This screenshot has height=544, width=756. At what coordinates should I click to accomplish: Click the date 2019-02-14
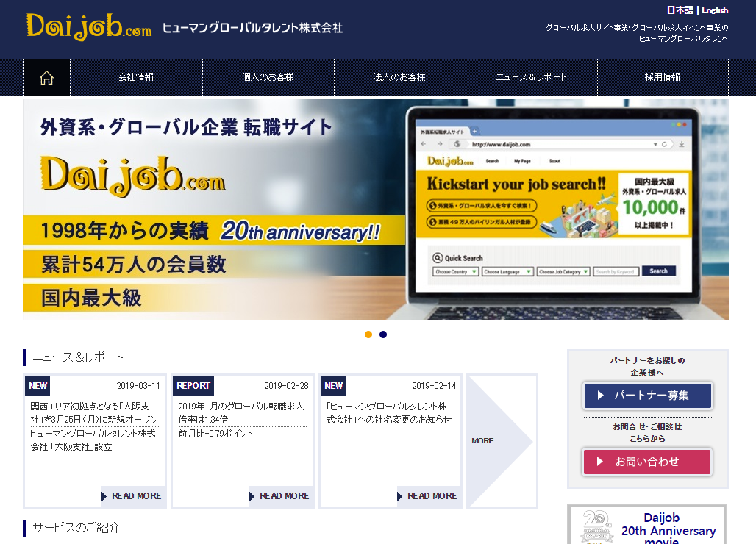[434, 386]
